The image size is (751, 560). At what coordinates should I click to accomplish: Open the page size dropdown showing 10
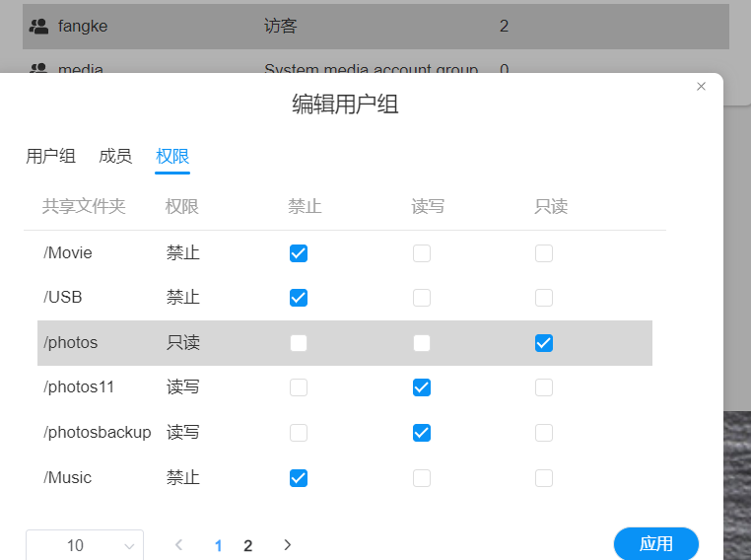[85, 545]
